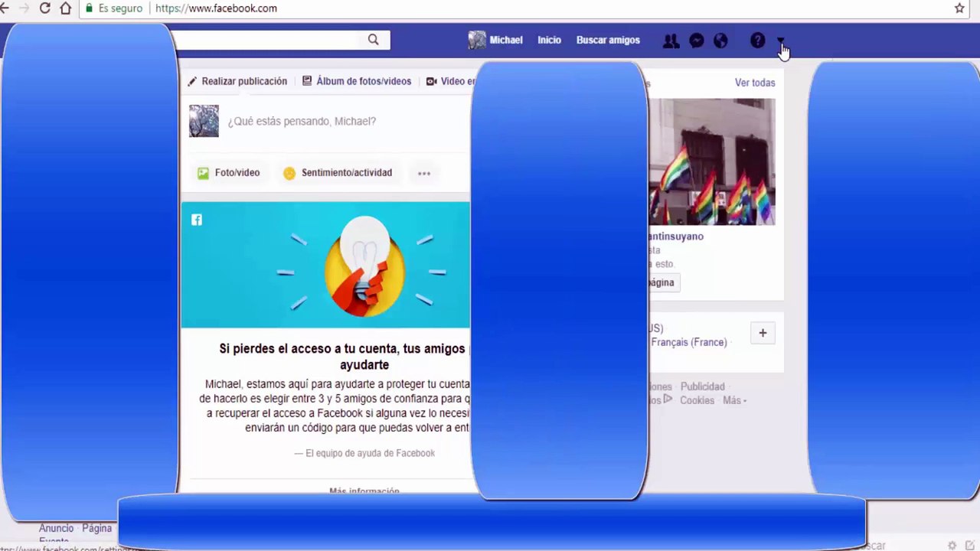Open Michael's profile from the top bar

506,40
